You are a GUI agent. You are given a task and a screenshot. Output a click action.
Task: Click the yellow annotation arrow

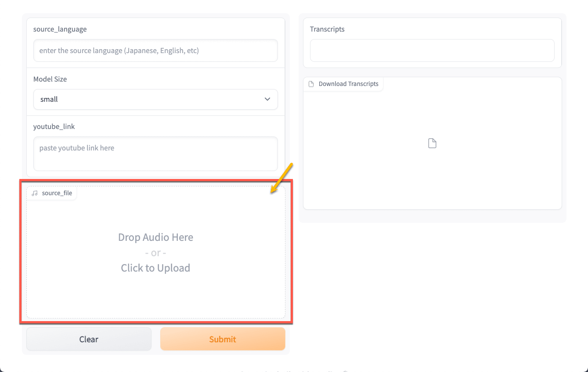coord(281,178)
